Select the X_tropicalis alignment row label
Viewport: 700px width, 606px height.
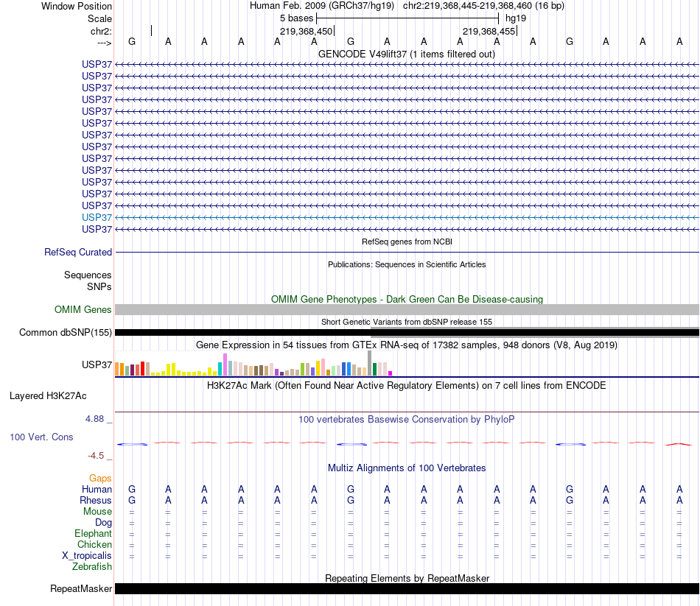pos(87,556)
